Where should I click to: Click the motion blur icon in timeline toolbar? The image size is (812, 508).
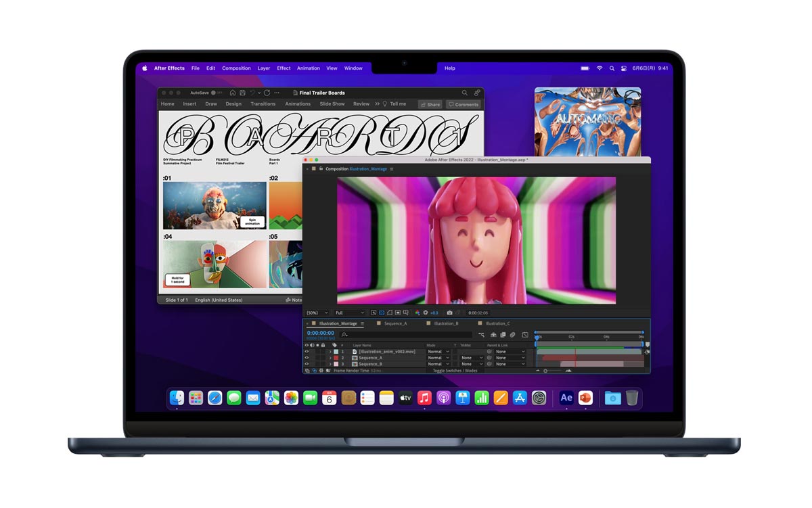512,335
